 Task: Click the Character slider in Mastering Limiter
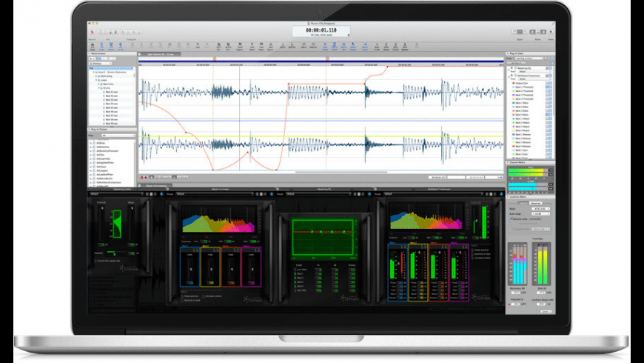point(117,253)
